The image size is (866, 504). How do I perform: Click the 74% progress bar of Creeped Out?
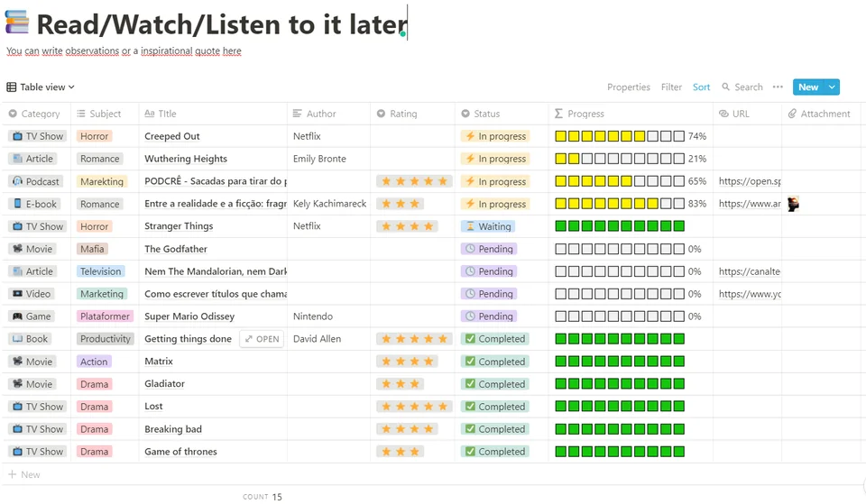pos(631,136)
